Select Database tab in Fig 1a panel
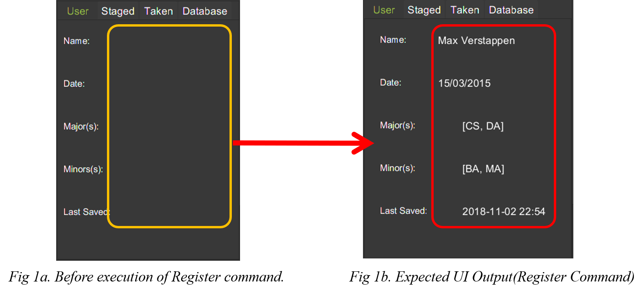 [205, 11]
